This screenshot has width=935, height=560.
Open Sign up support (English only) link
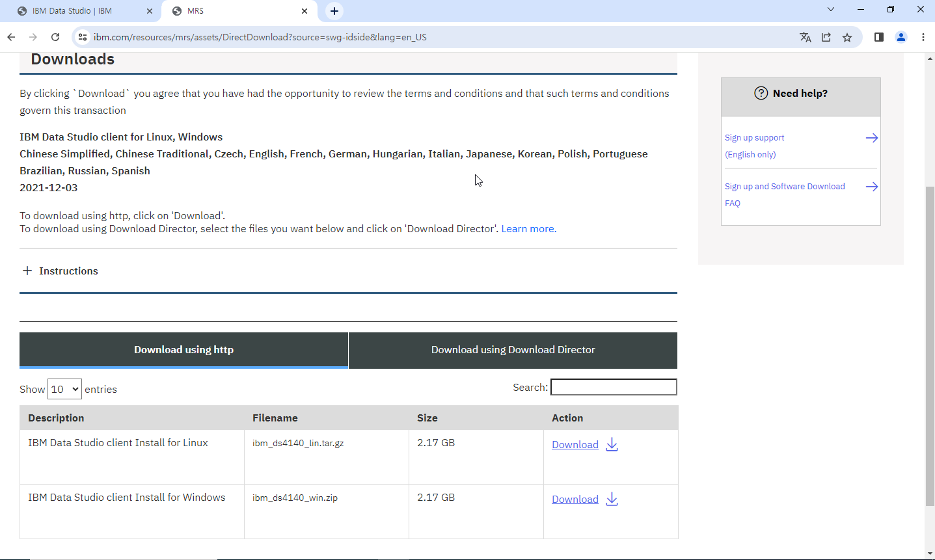click(755, 146)
